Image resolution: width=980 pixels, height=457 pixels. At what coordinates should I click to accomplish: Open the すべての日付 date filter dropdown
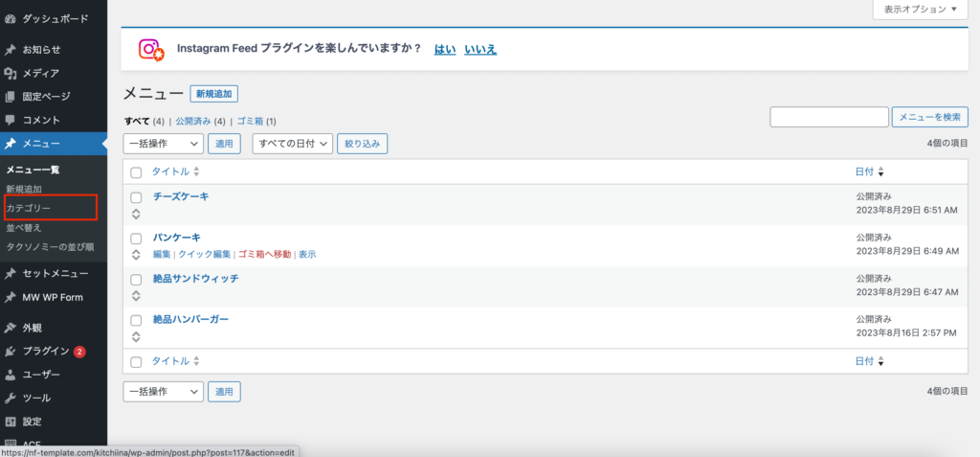[x=292, y=144]
